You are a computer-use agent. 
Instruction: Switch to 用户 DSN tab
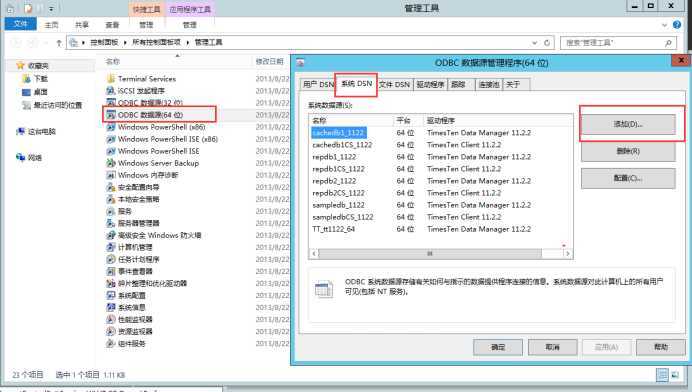318,84
